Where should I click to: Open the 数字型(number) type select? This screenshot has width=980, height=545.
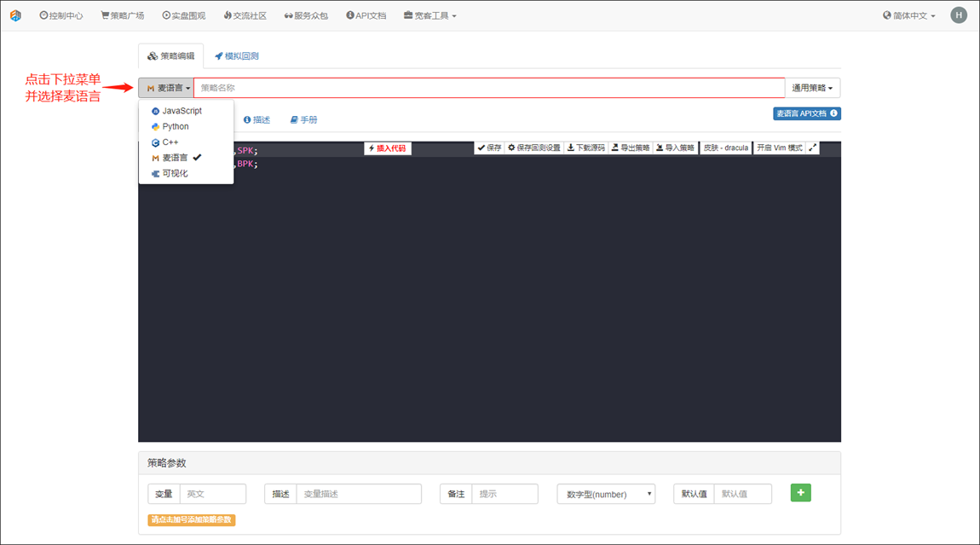click(x=606, y=494)
